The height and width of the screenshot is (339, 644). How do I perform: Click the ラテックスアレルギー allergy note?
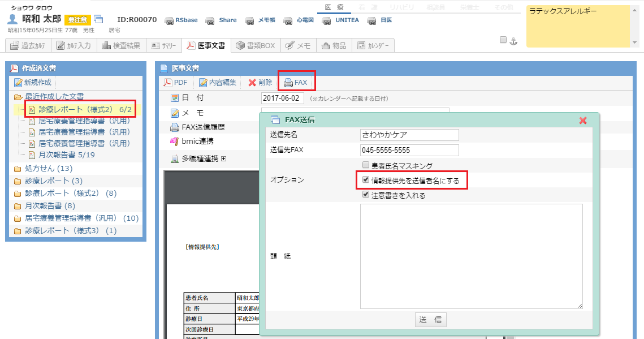click(x=563, y=11)
